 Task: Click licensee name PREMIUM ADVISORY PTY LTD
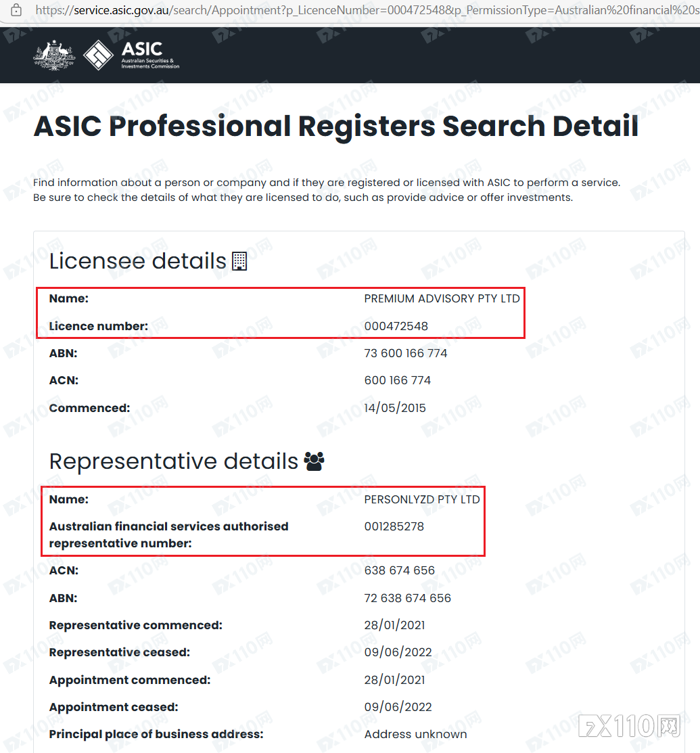coord(442,299)
